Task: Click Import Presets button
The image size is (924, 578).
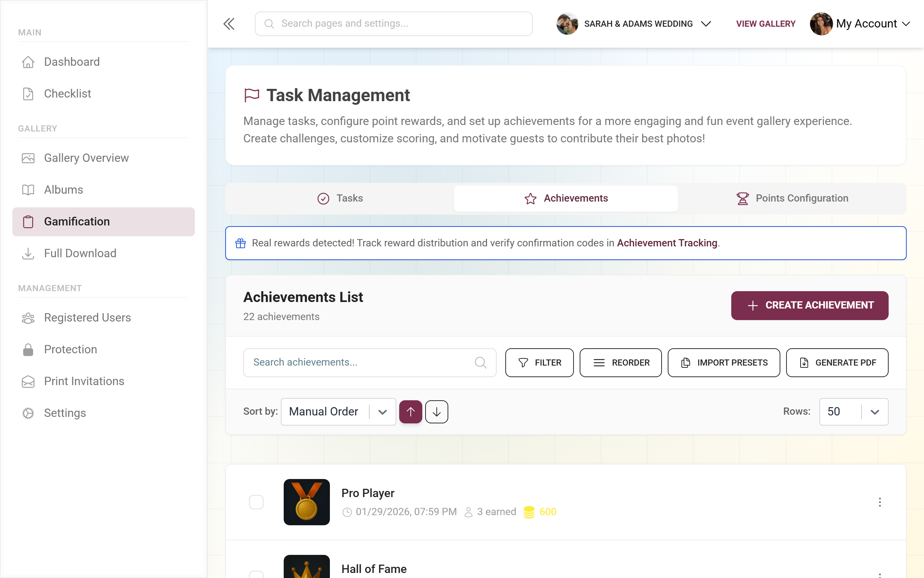Action: (724, 362)
